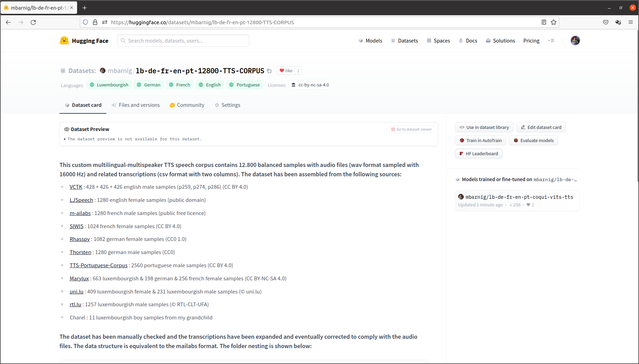The image size is (639, 364).
Task: Open the user profile avatar menu
Action: click(575, 41)
